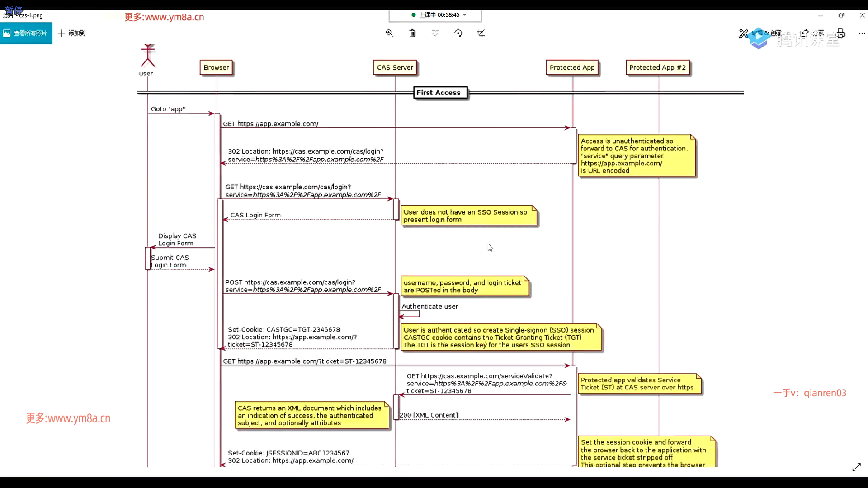Image resolution: width=868 pixels, height=488 pixels.
Task: Enter fullscreen with diagonal arrow icon
Action: coord(856,467)
